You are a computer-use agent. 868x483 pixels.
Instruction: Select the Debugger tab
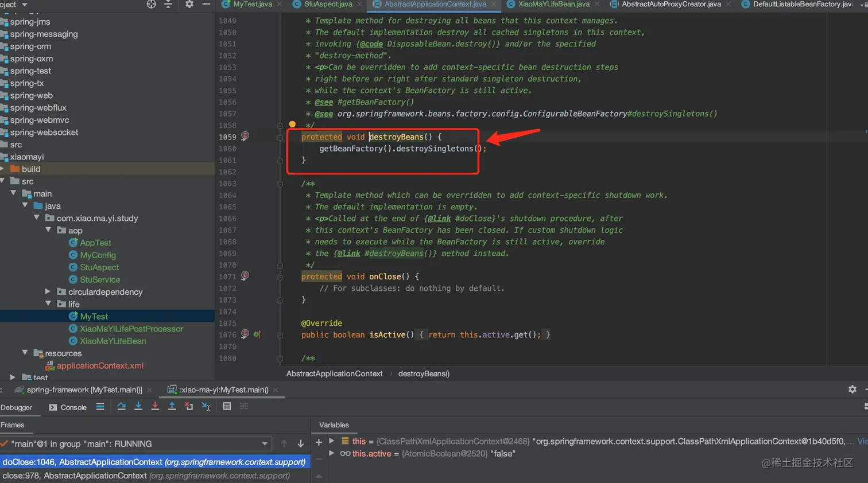17,407
